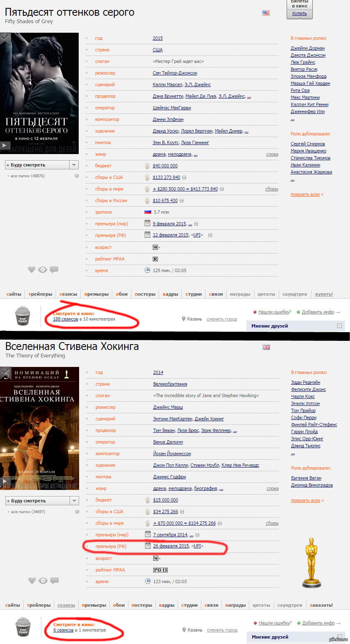Open 'кадры' tab for Hawking film
350x644 pixels.
point(167,605)
